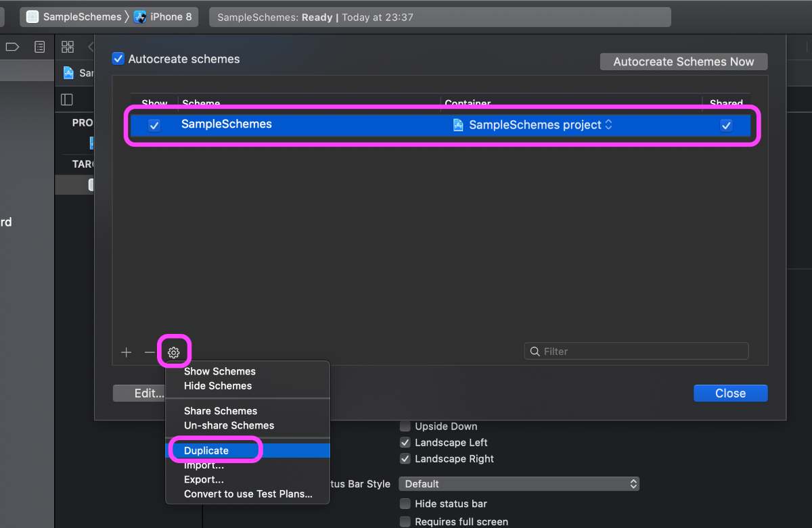Toggle the project targets sidebar panel icon
Image resolution: width=812 pixels, height=528 pixels.
point(66,99)
